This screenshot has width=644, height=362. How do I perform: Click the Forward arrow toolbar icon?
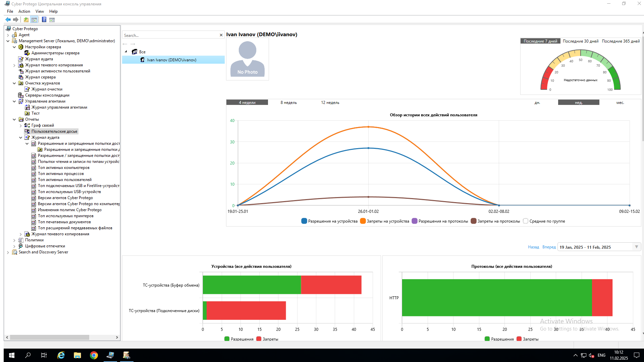click(15, 20)
